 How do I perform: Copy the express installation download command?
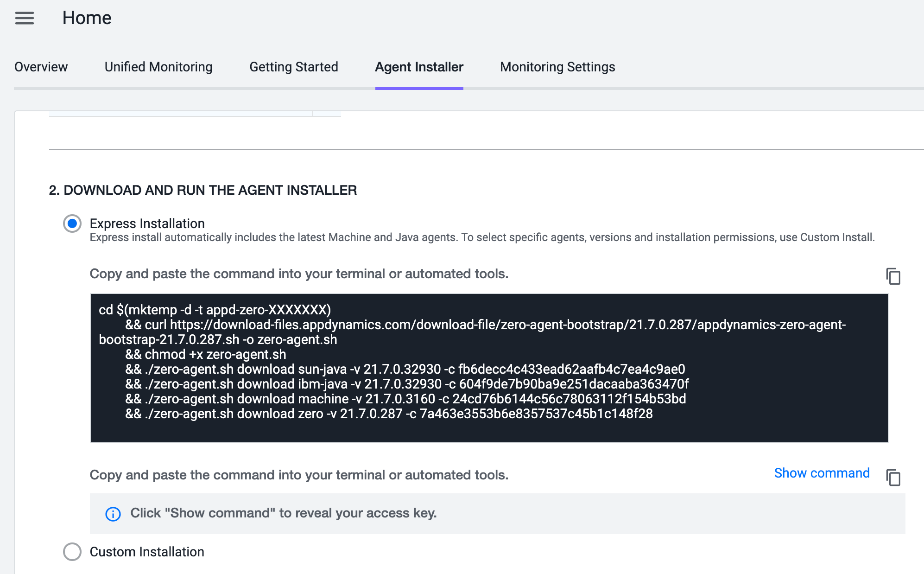coord(893,276)
